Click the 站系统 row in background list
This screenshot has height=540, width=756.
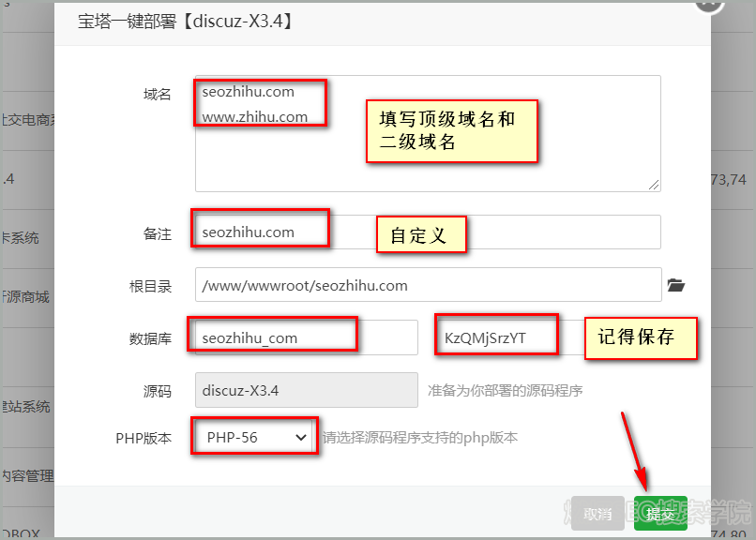tap(27, 407)
